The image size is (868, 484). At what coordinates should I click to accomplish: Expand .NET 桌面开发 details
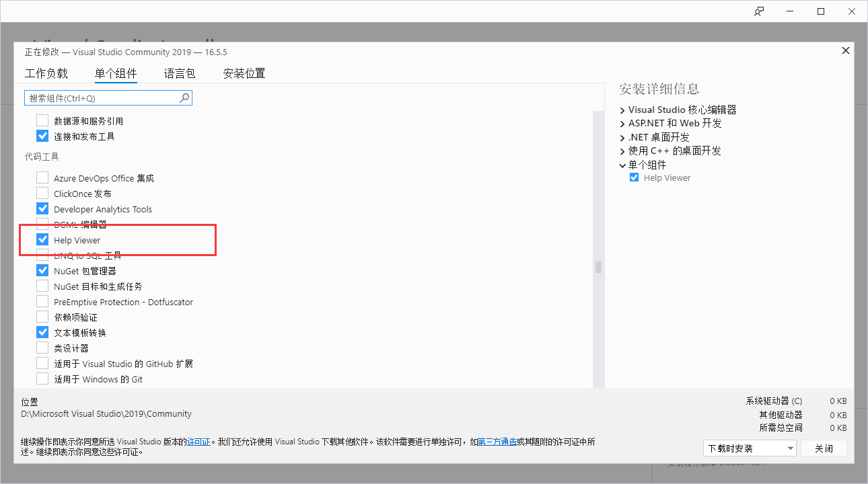[622, 137]
